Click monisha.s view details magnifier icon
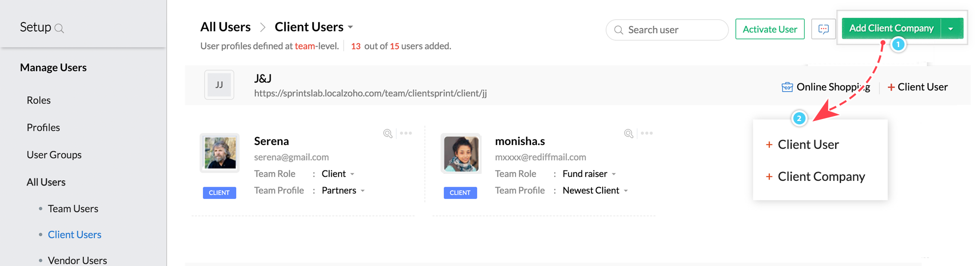980x266 pixels. click(x=629, y=133)
